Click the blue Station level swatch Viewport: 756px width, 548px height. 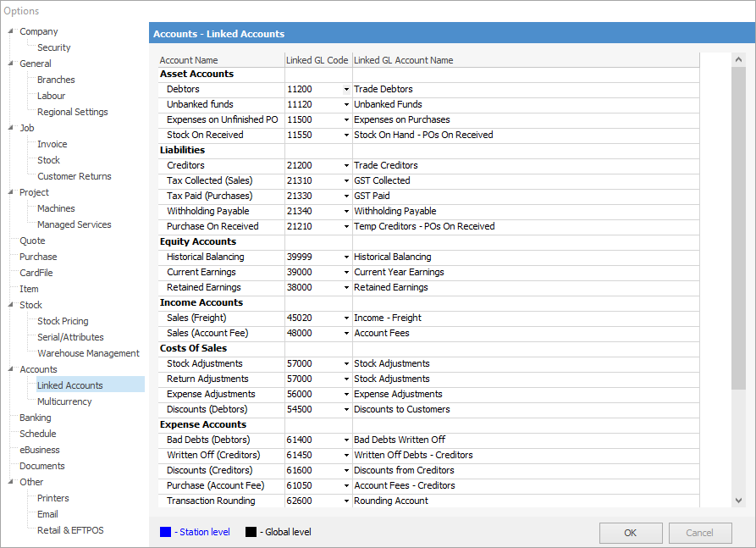point(165,532)
